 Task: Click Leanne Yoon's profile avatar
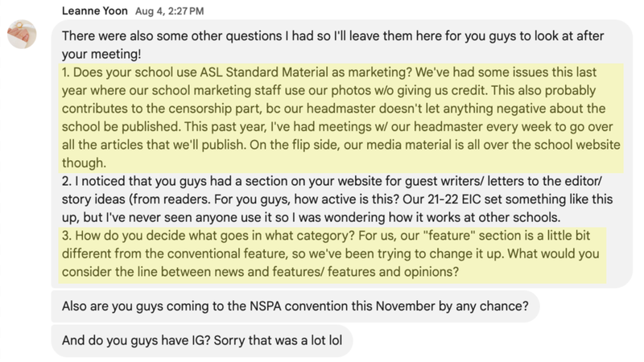coord(21,35)
